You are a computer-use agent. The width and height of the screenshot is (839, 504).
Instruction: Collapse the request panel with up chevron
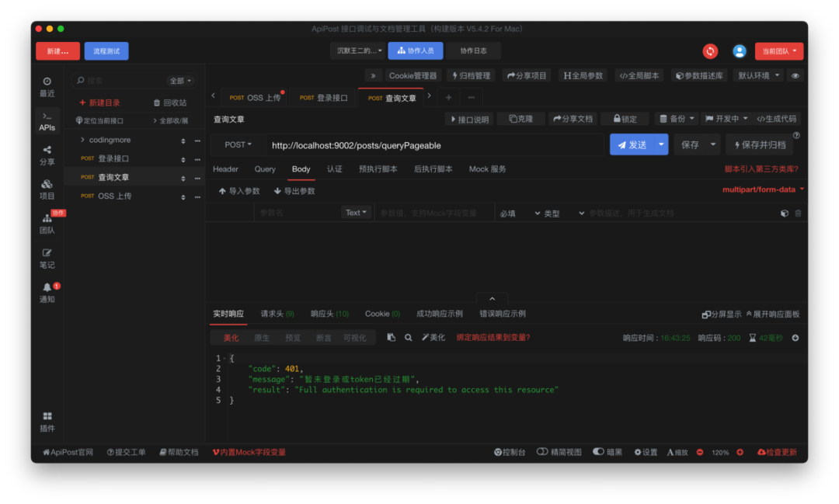coord(492,298)
